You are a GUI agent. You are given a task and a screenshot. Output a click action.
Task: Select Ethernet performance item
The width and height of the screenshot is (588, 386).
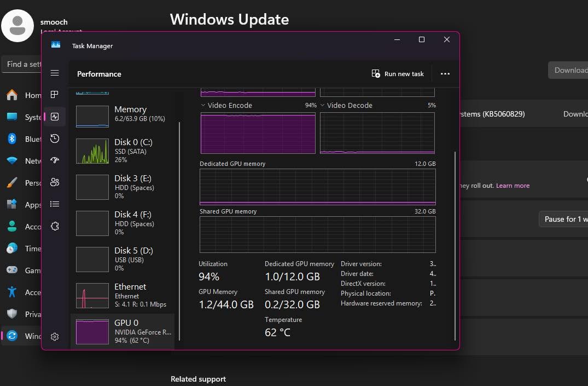pyautogui.click(x=123, y=295)
